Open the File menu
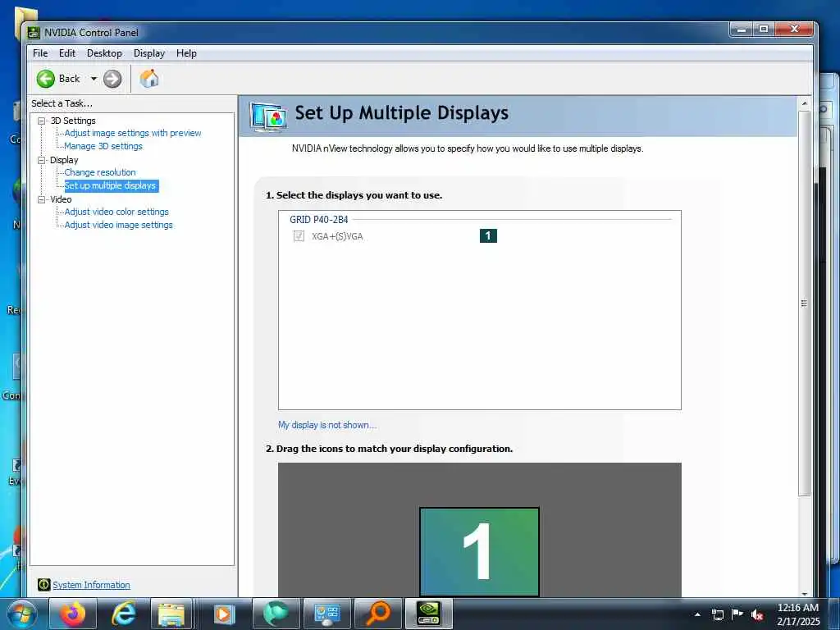This screenshot has height=630, width=840. coord(40,53)
